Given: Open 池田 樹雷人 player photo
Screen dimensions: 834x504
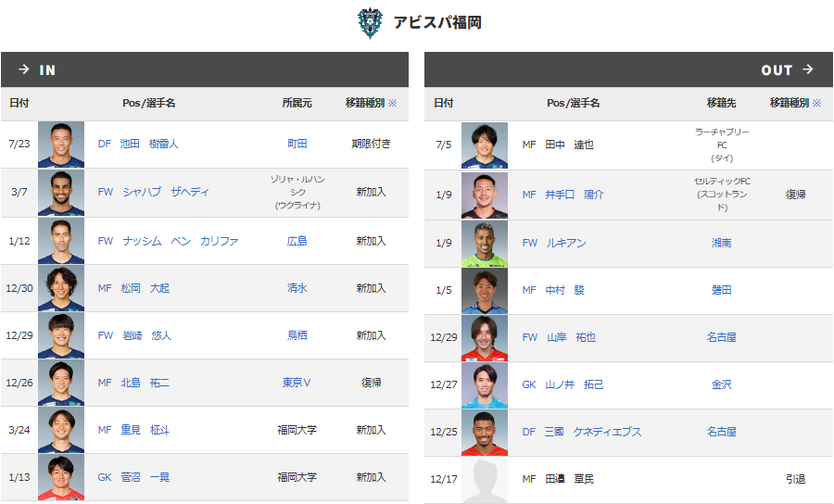Looking at the screenshot, I should [61, 145].
